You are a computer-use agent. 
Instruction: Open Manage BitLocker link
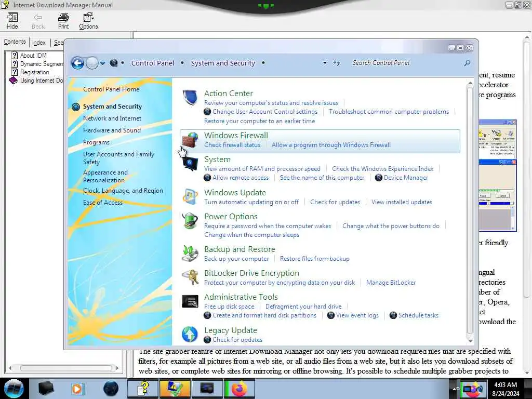point(391,283)
